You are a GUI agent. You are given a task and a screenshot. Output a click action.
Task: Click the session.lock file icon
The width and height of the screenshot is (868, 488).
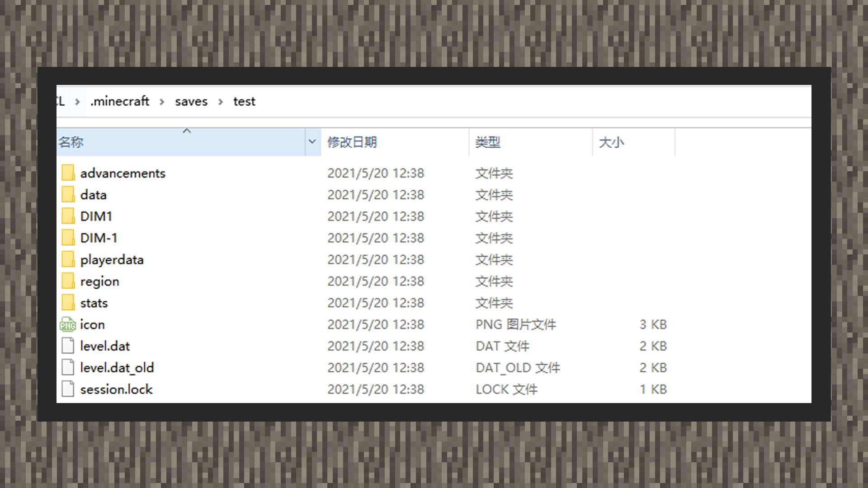(68, 389)
